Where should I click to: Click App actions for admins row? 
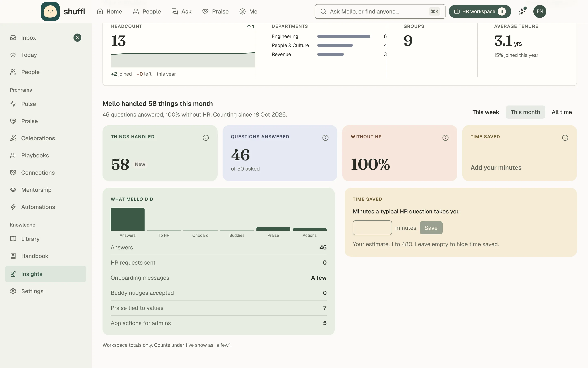point(218,323)
